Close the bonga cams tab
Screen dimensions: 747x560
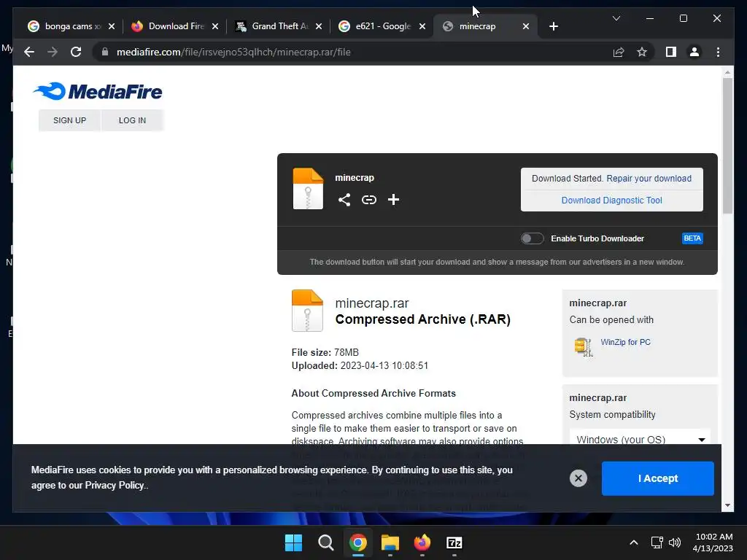112,26
